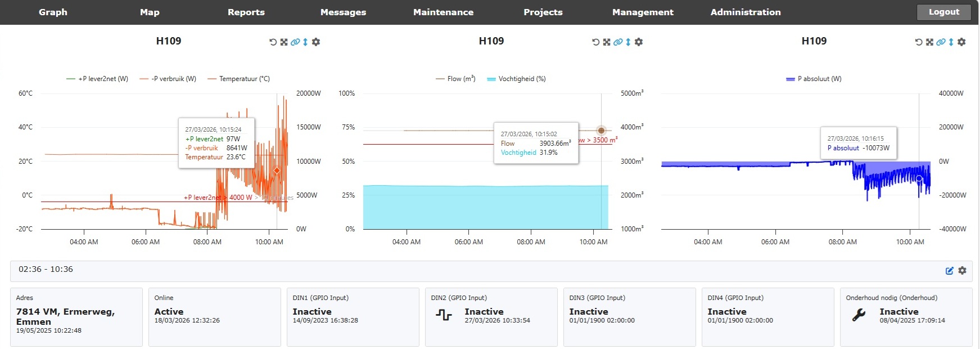The width and height of the screenshot is (980, 349).
Task: Click the edit icon in the time range bar
Action: point(950,271)
